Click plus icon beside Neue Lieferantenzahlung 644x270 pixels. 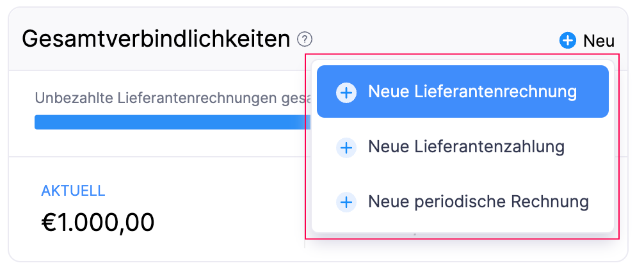pyautogui.click(x=346, y=148)
